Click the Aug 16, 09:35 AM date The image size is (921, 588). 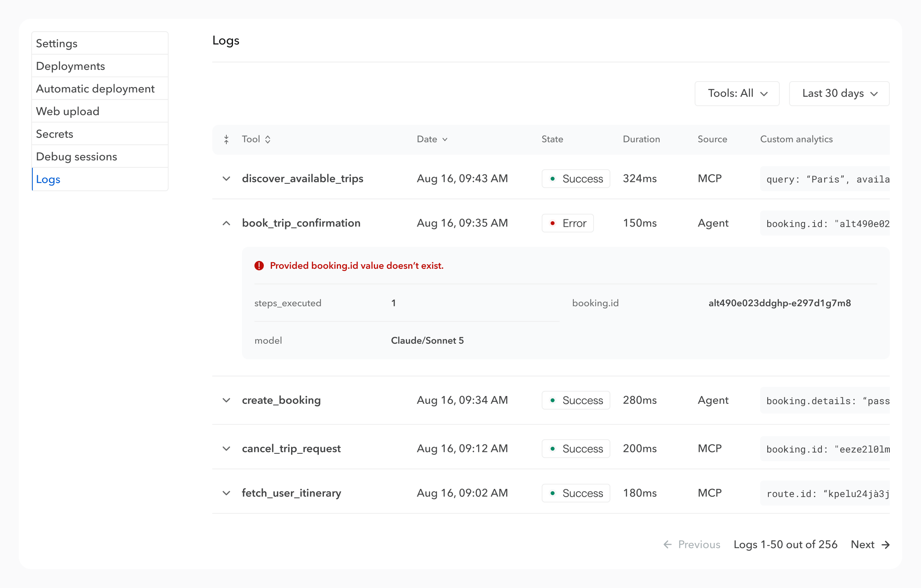462,223
